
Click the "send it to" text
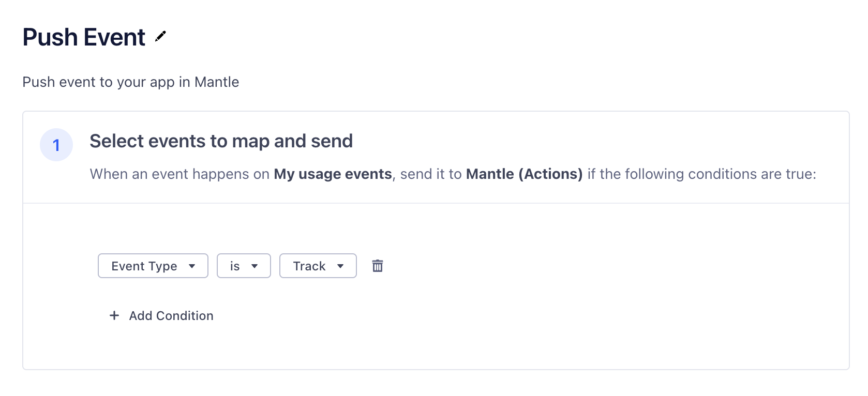(x=431, y=174)
